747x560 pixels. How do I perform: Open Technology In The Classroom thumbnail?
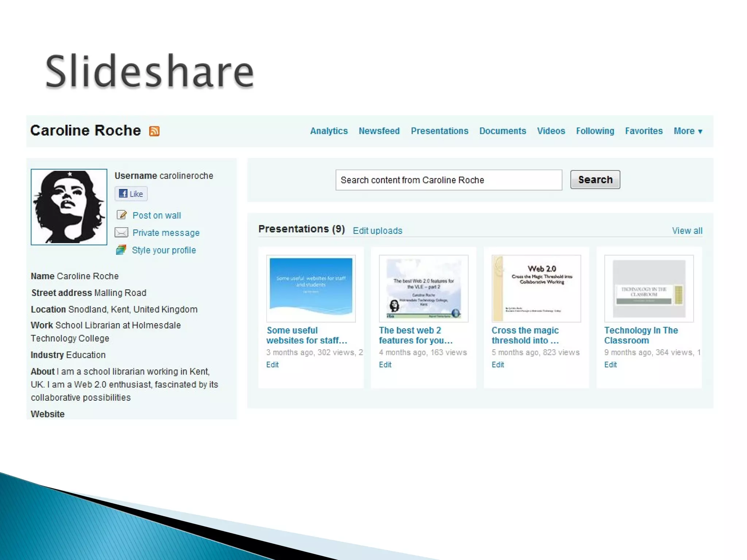(x=649, y=288)
